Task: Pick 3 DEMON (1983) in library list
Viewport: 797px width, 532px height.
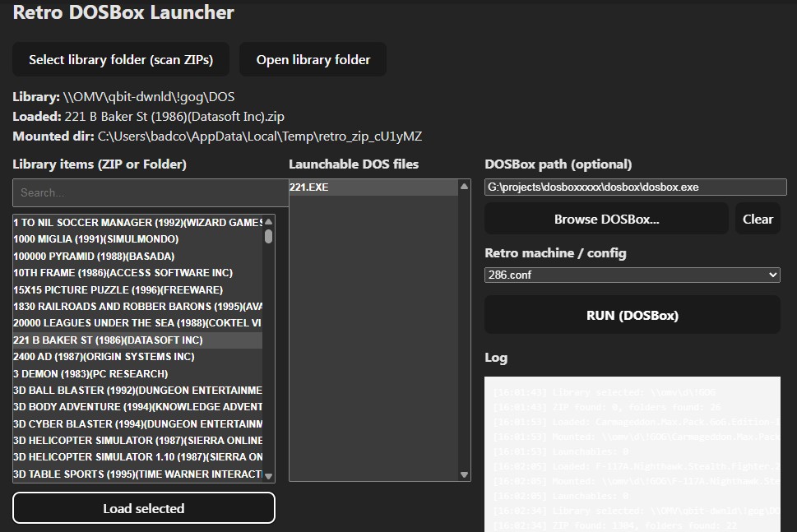Action: [x=90, y=373]
